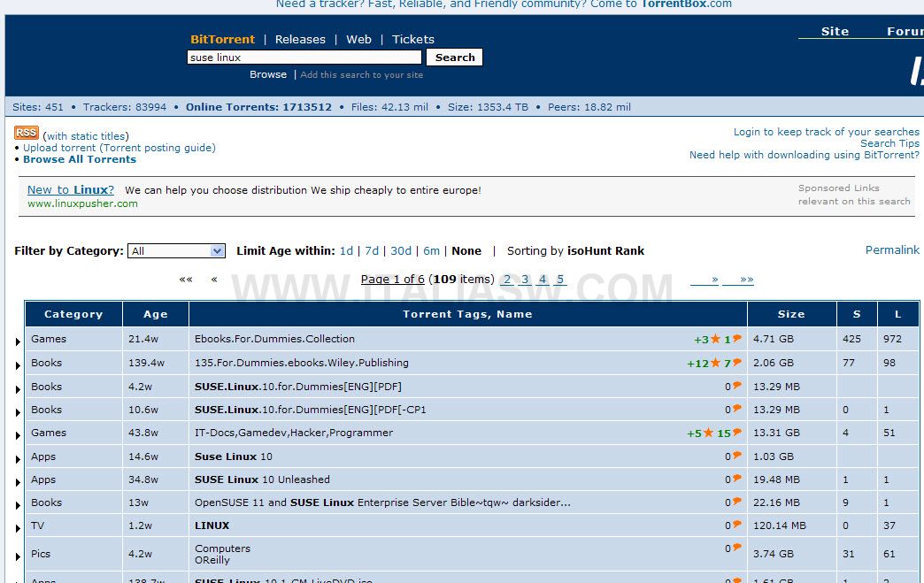Limit age to 1d
Screen dimensions: 924x583
click(346, 251)
